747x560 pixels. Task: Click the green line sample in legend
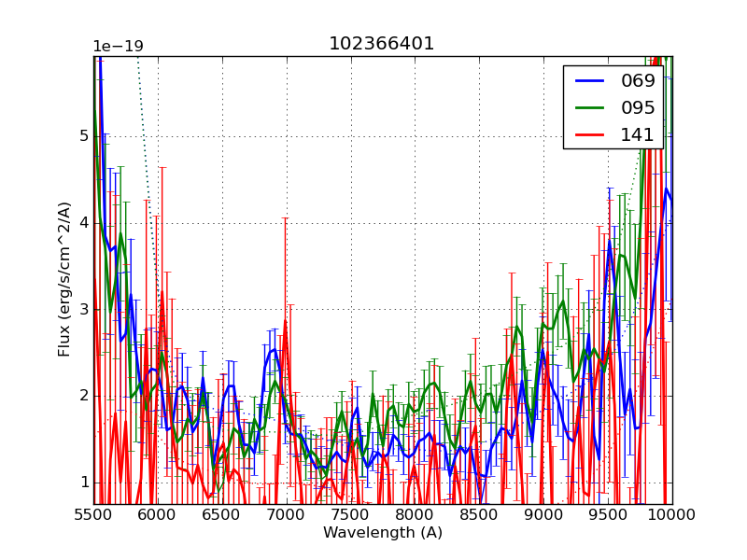588,108
